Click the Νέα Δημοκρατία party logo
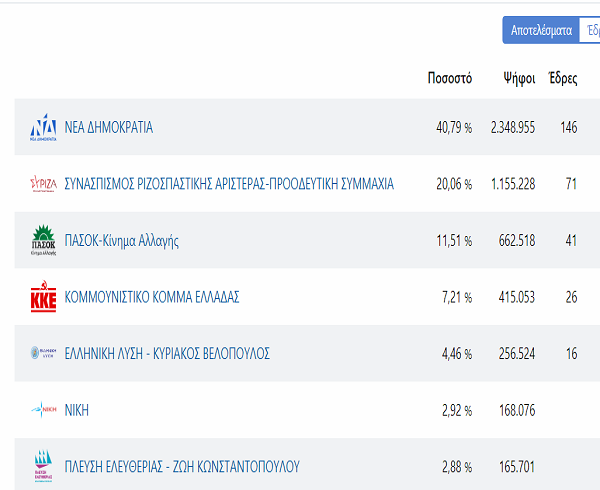The width and height of the screenshot is (600, 490). coord(43,127)
